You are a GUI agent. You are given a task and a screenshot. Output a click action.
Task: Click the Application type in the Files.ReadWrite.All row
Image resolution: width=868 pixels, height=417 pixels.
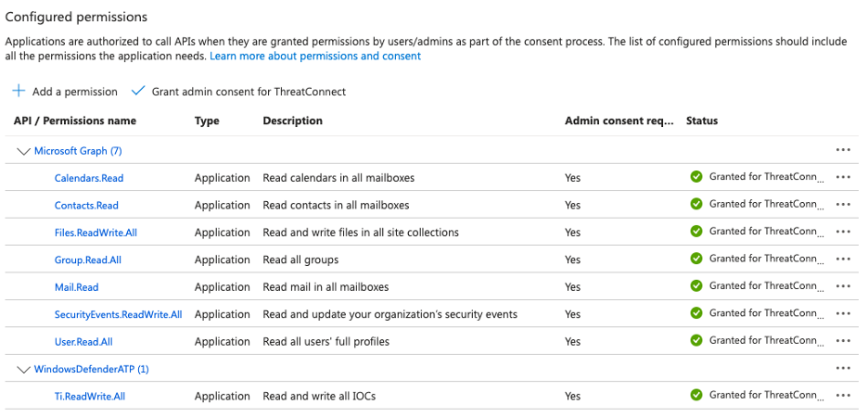(x=222, y=233)
